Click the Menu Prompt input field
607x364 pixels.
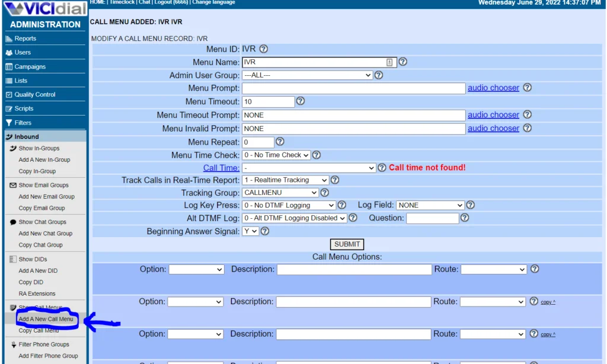(354, 88)
